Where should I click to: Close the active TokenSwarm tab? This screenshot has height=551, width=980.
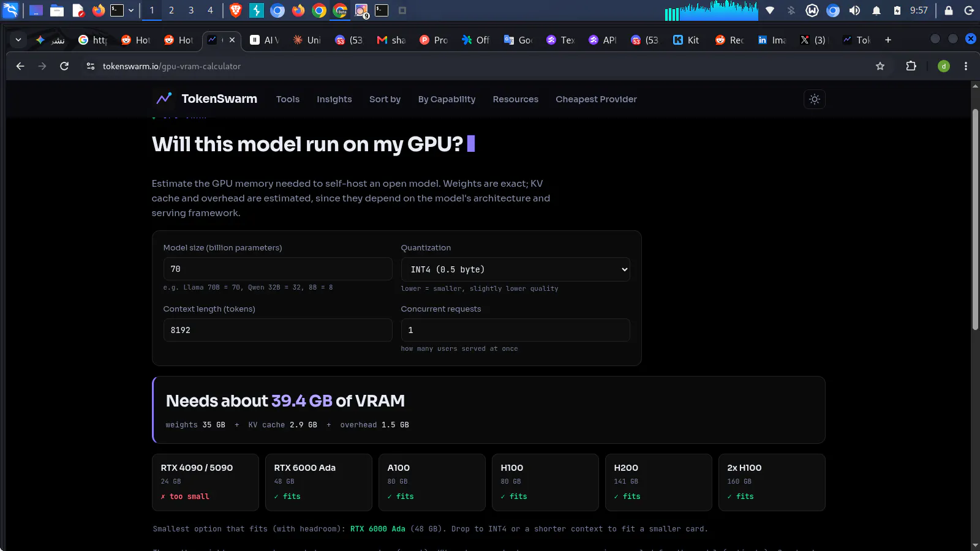[x=232, y=40]
